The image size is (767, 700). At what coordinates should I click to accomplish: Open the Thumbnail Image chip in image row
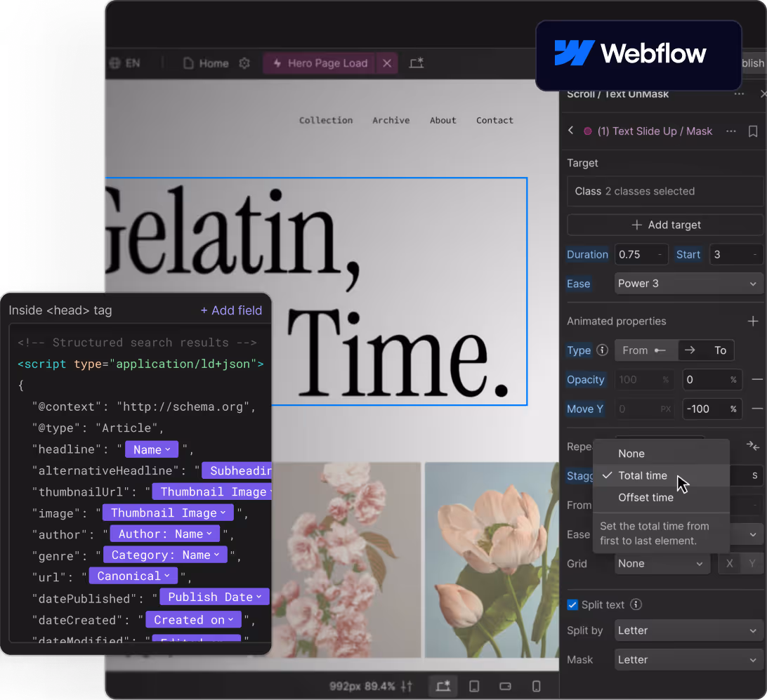169,513
